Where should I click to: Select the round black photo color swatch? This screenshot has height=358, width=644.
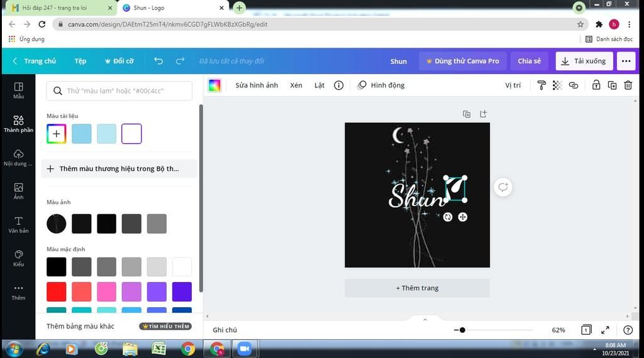56,224
